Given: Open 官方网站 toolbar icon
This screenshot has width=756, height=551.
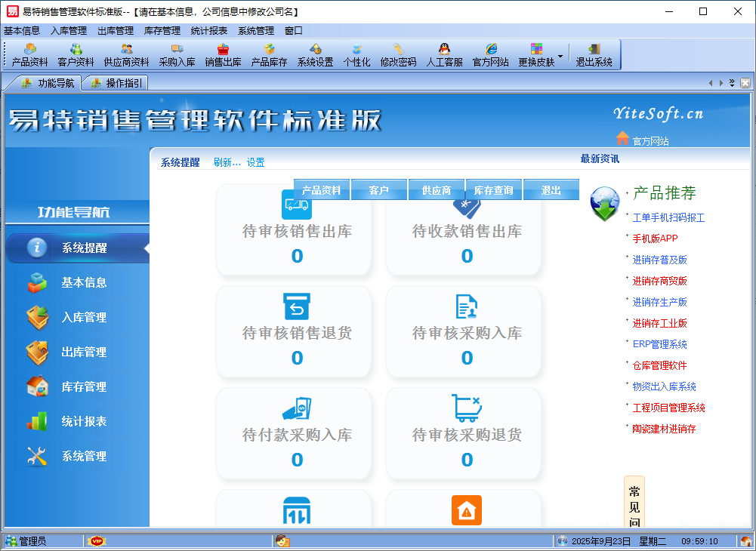Looking at the screenshot, I should (x=490, y=55).
